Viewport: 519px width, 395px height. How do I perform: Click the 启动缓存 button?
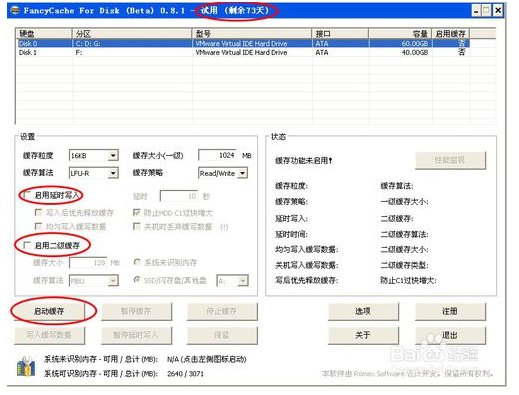pyautogui.click(x=49, y=311)
